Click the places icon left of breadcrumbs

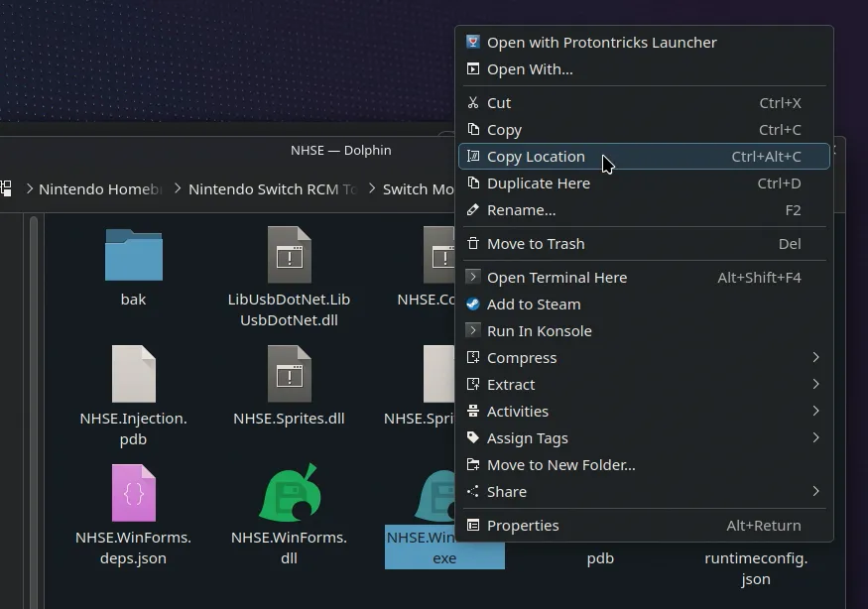(6, 188)
